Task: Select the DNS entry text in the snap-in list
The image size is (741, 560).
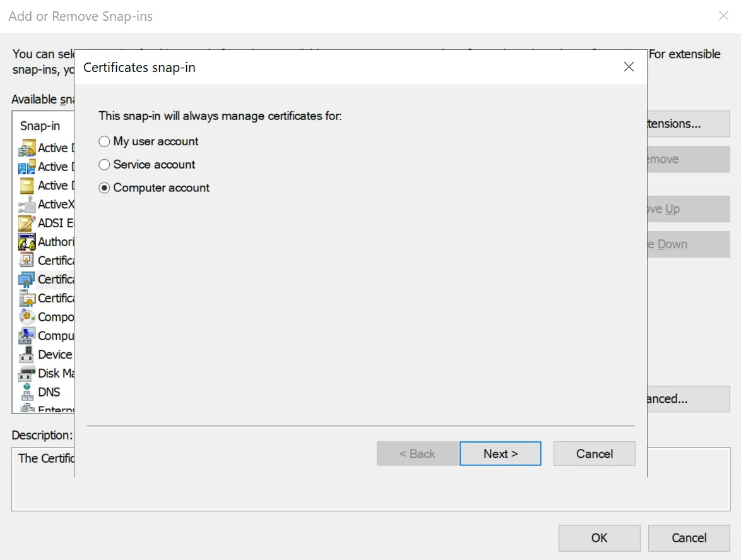Action: 49,392
